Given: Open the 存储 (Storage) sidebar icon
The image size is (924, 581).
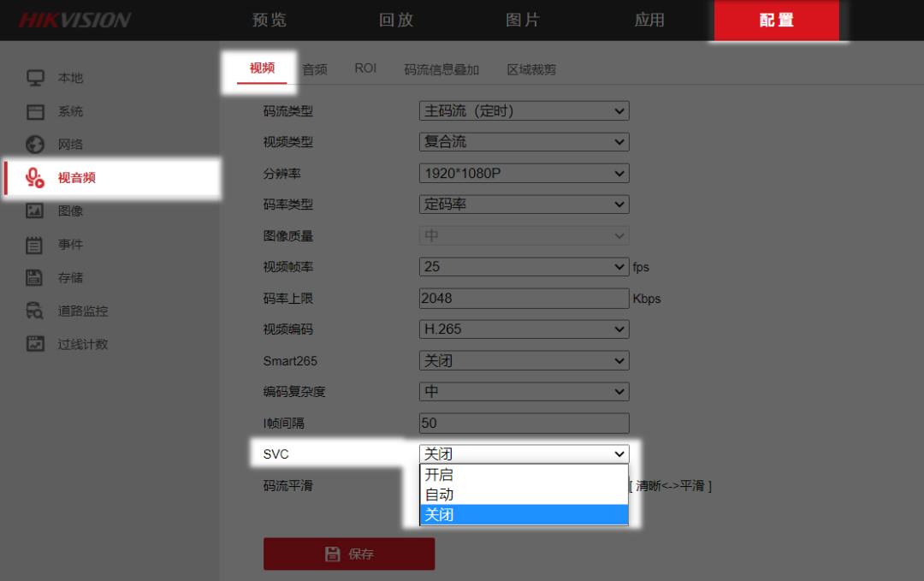Looking at the screenshot, I should coord(34,276).
